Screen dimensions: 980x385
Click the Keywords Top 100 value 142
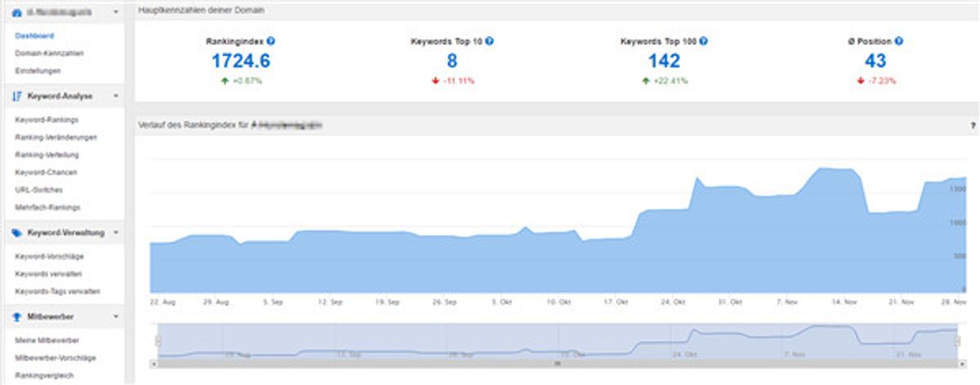pyautogui.click(x=664, y=61)
